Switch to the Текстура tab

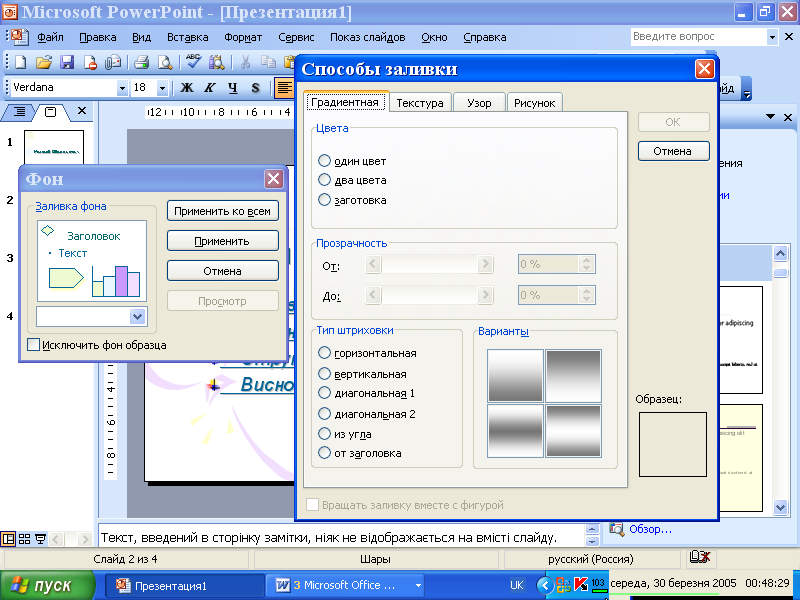click(420, 103)
